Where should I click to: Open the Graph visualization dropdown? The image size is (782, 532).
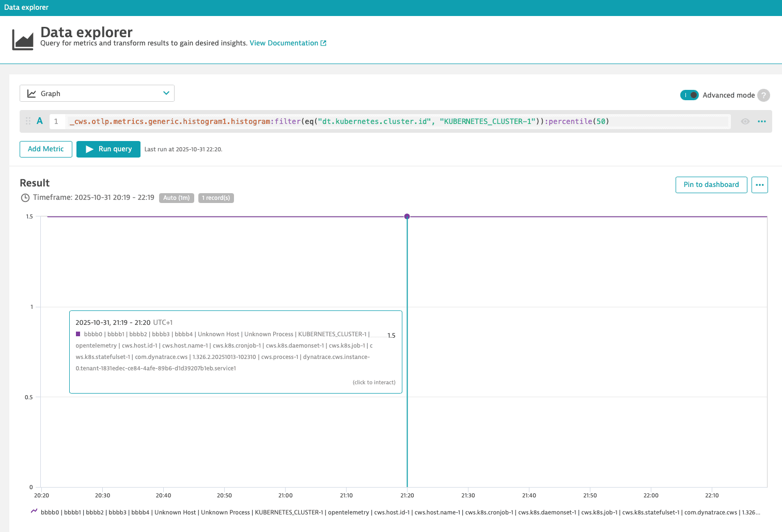coord(166,93)
